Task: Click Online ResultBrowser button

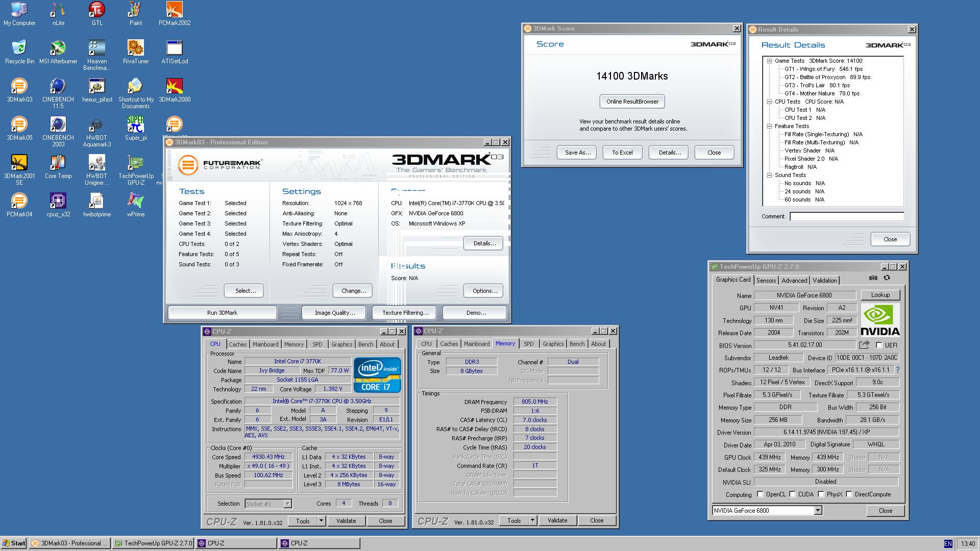Action: click(x=632, y=102)
